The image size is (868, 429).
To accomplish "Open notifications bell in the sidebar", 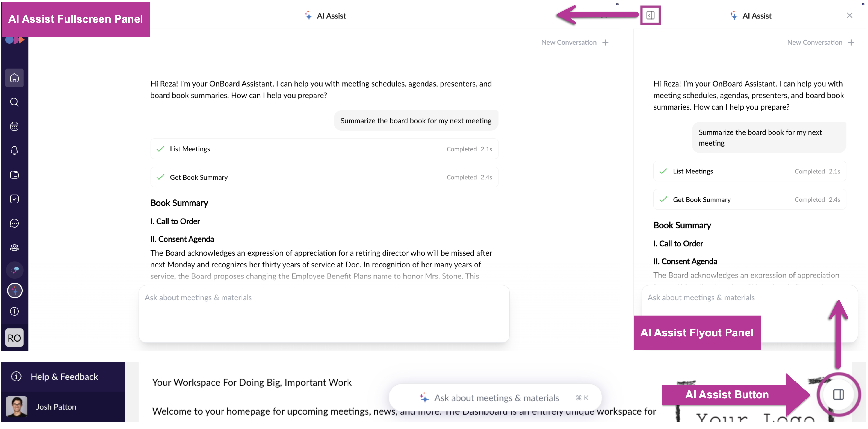I will point(14,151).
